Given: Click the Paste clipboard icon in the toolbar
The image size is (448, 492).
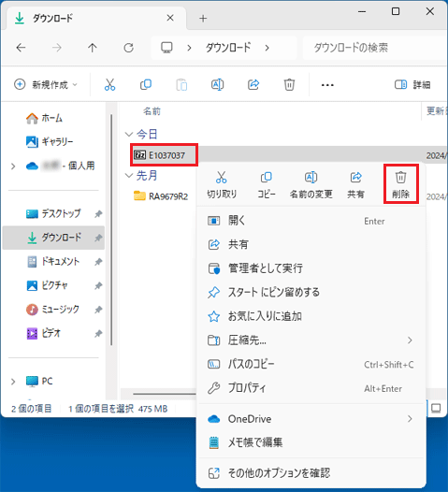Looking at the screenshot, I should (181, 85).
